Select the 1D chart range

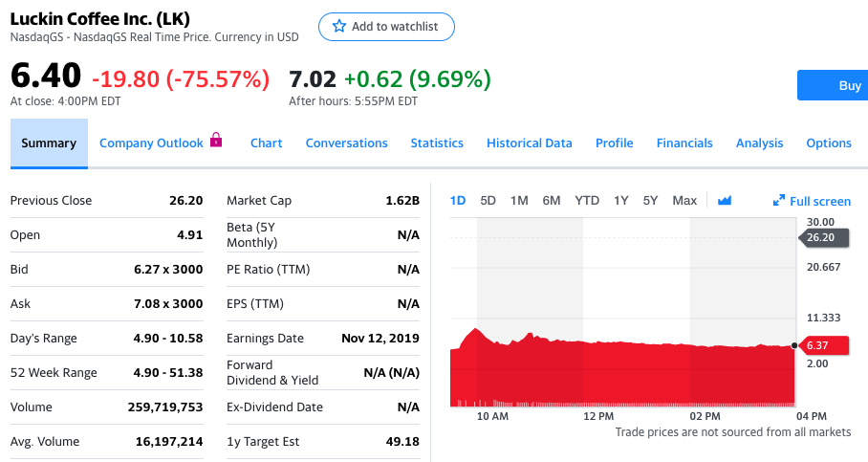[x=458, y=201]
